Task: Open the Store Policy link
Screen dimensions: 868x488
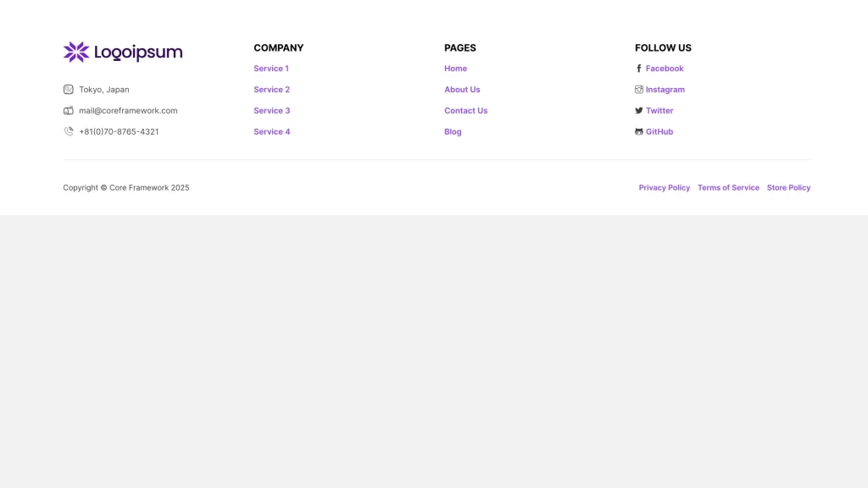Action: (x=788, y=188)
